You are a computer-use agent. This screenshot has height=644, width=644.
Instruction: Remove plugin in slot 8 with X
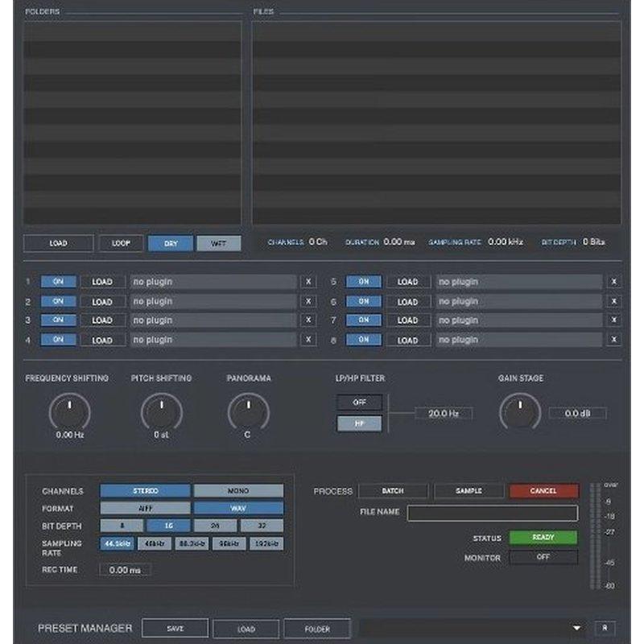pyautogui.click(x=613, y=340)
